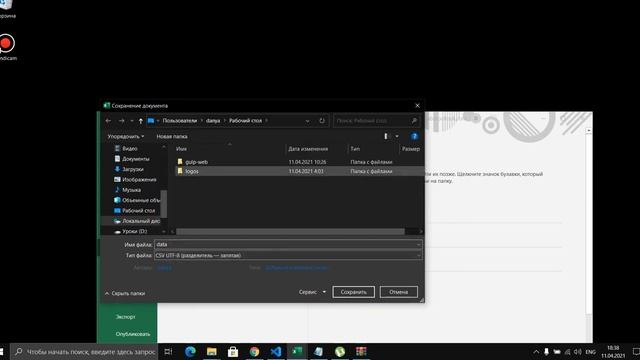Change the view layout icon

tap(386, 136)
